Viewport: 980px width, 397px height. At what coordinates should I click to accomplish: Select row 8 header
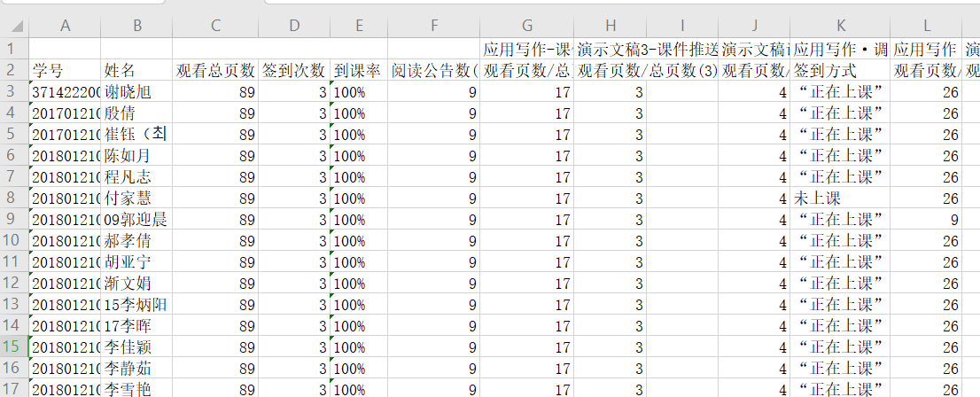[14, 198]
